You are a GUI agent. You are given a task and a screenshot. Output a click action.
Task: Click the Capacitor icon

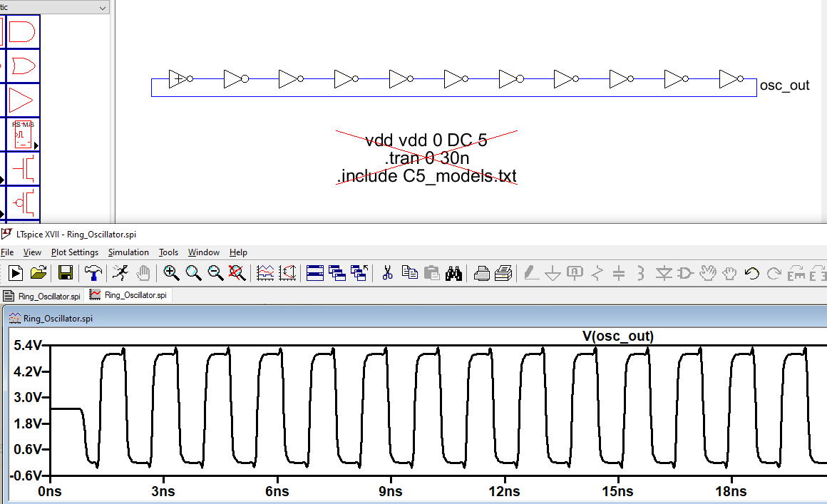pyautogui.click(x=619, y=273)
